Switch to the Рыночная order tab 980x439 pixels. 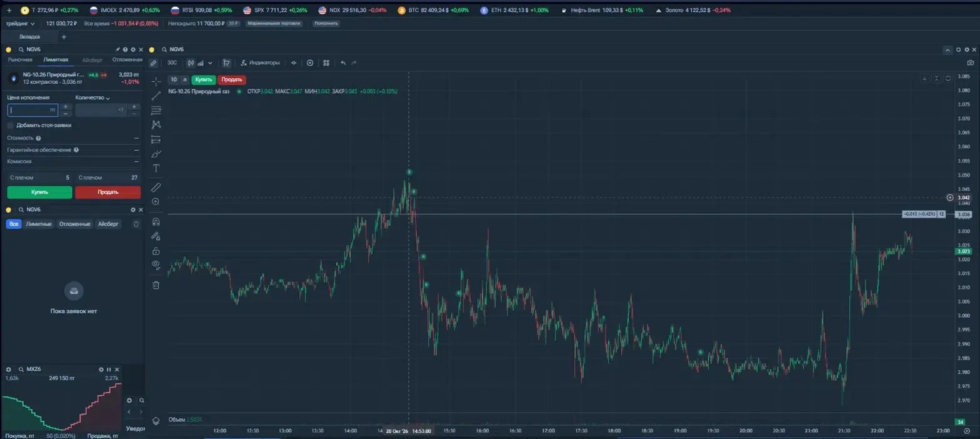(20, 59)
